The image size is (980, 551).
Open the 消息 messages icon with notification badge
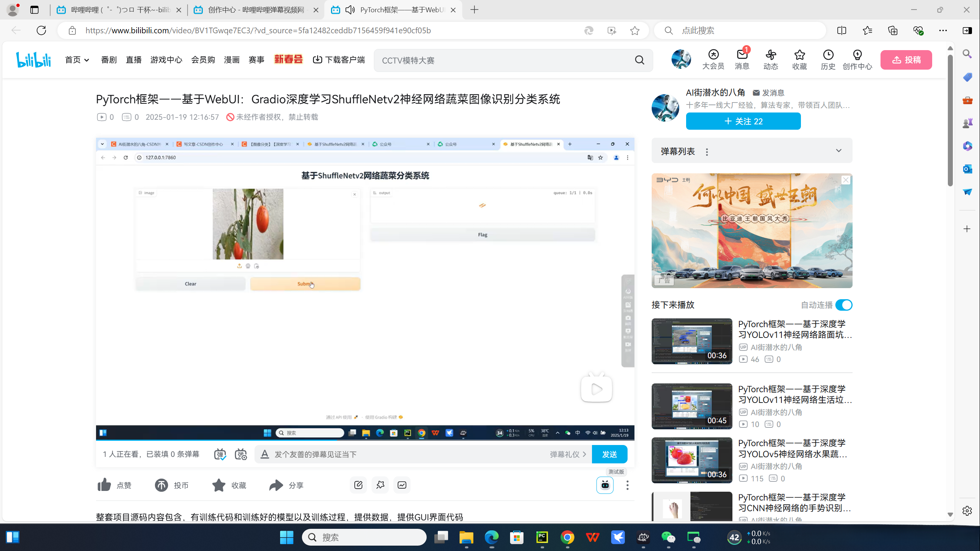click(742, 55)
